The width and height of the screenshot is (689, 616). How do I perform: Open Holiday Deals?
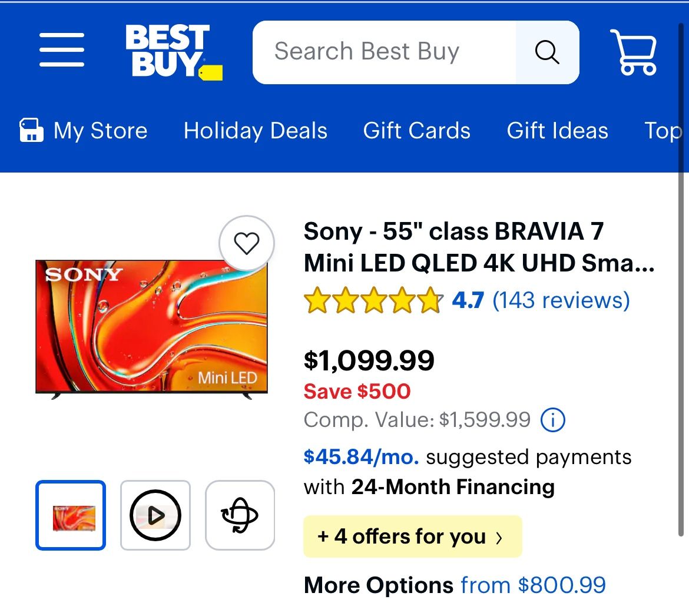[255, 131]
